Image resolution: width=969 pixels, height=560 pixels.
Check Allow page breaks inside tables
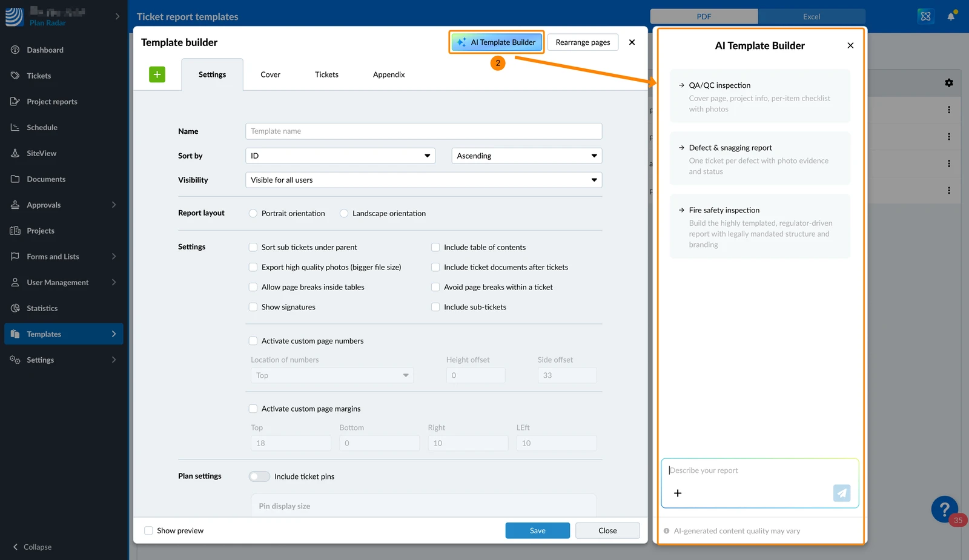253,287
